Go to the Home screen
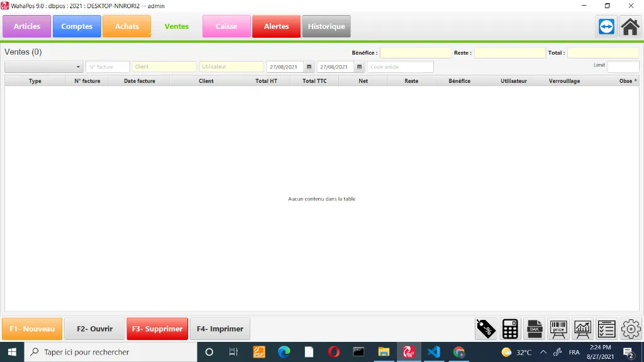This screenshot has height=362, width=644. coord(630,26)
